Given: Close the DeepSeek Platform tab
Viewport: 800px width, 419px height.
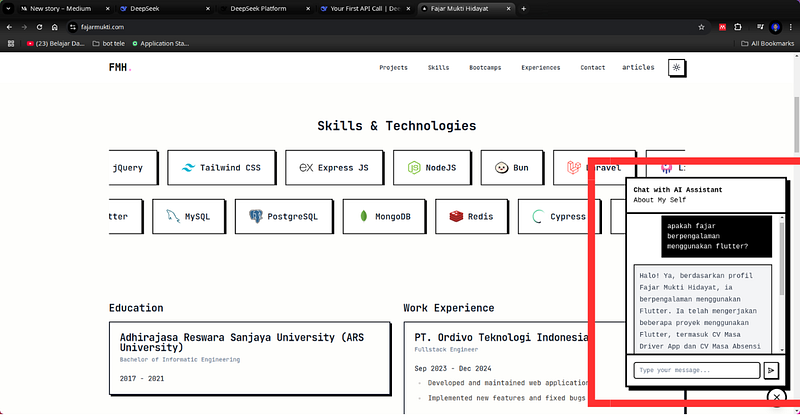Looking at the screenshot, I should 308,9.
